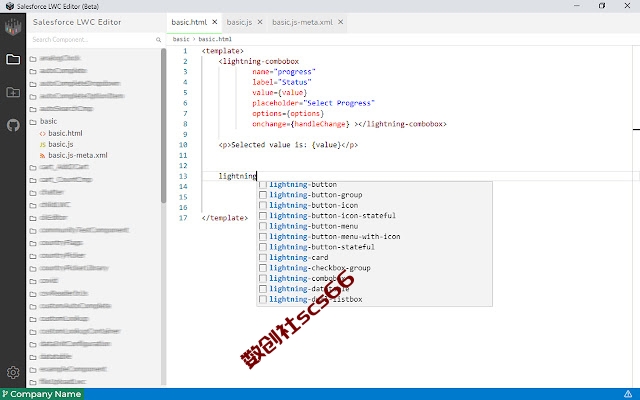Click the square icon beside lightning-button-group
640x400 pixels.
click(263, 195)
